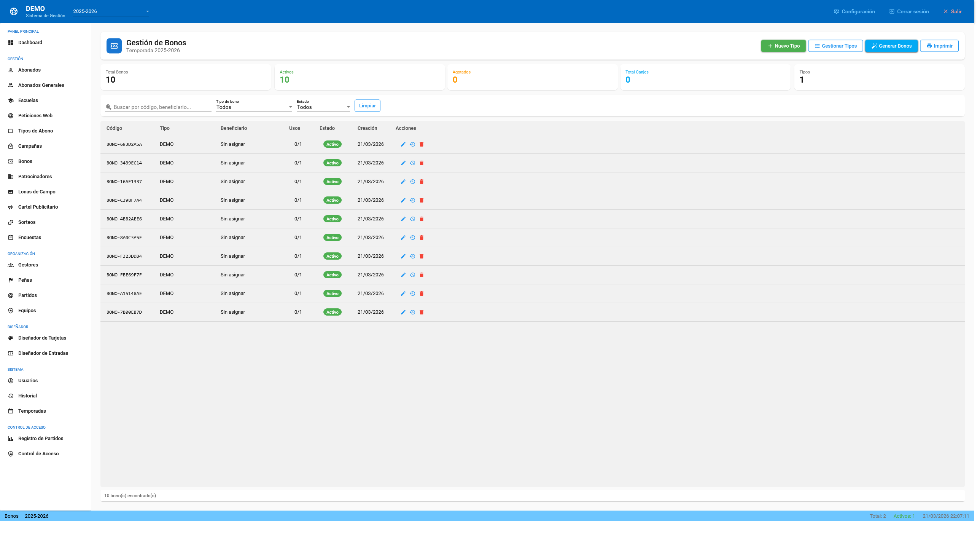
Task: Click the Gestión de Bonos ticket icon
Action: 114,46
